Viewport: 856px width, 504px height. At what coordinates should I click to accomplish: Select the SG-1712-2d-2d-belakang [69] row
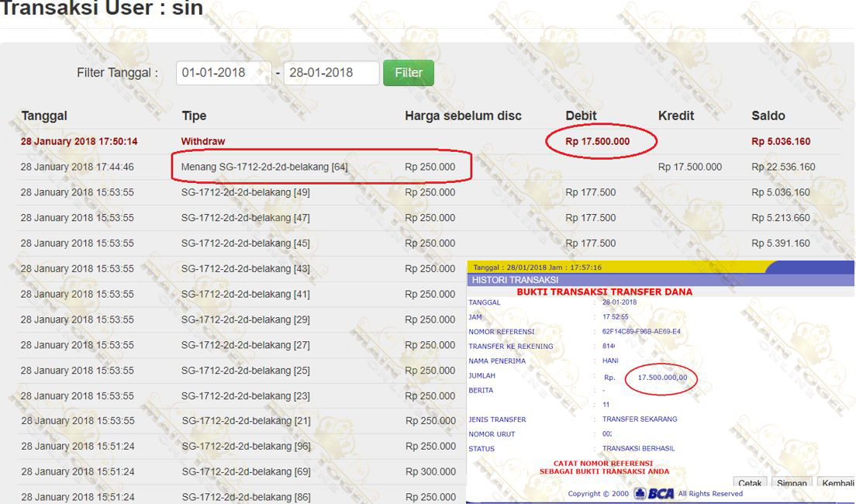245,471
